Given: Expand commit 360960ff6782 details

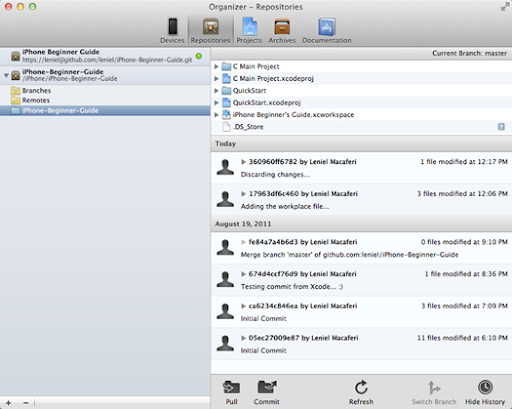Looking at the screenshot, I should pyautogui.click(x=243, y=162).
